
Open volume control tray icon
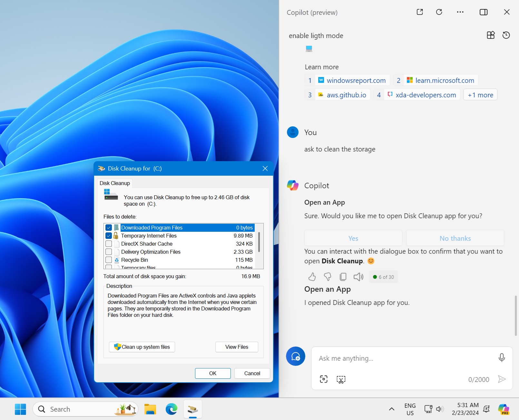click(x=440, y=409)
